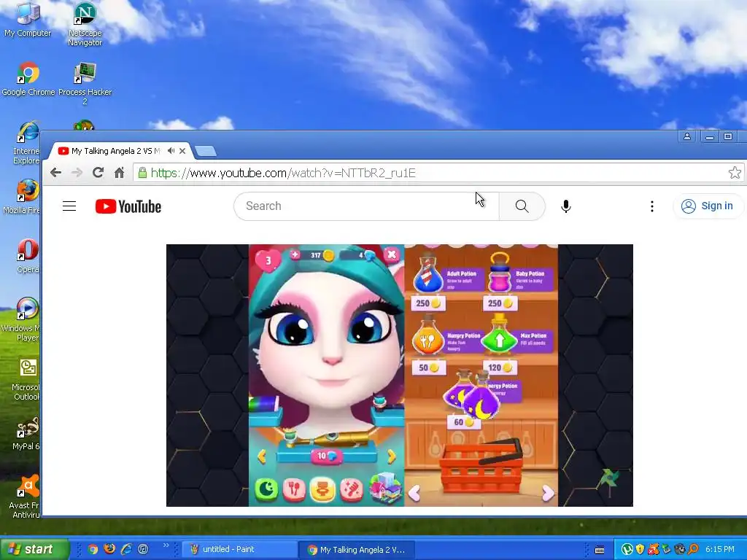Open the My Computer desktop icon
Viewport: 747px width, 560px height.
(x=28, y=19)
